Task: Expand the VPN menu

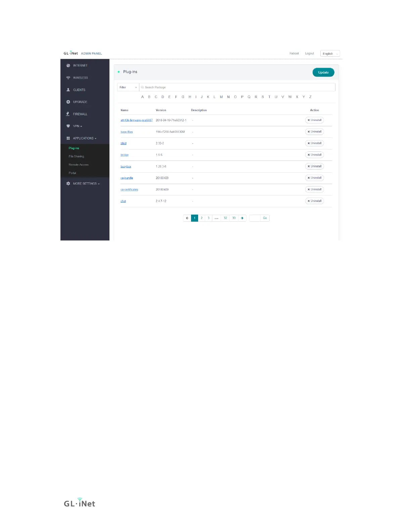Action: [78, 126]
